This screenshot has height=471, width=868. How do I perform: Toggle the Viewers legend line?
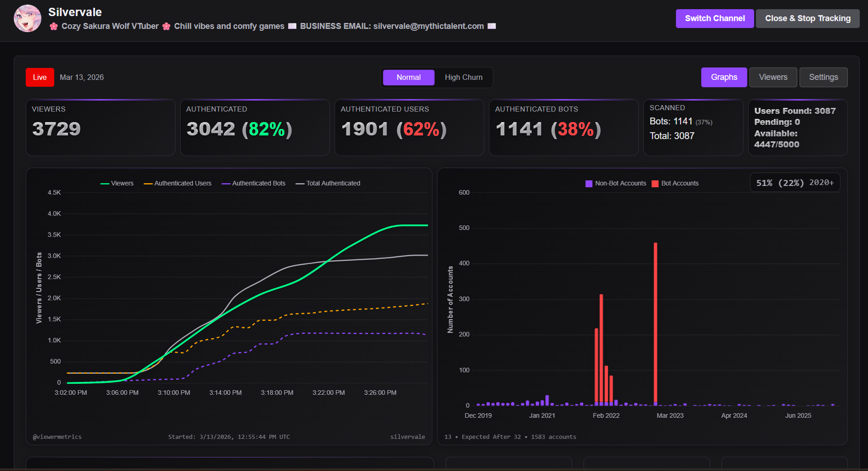(117, 183)
